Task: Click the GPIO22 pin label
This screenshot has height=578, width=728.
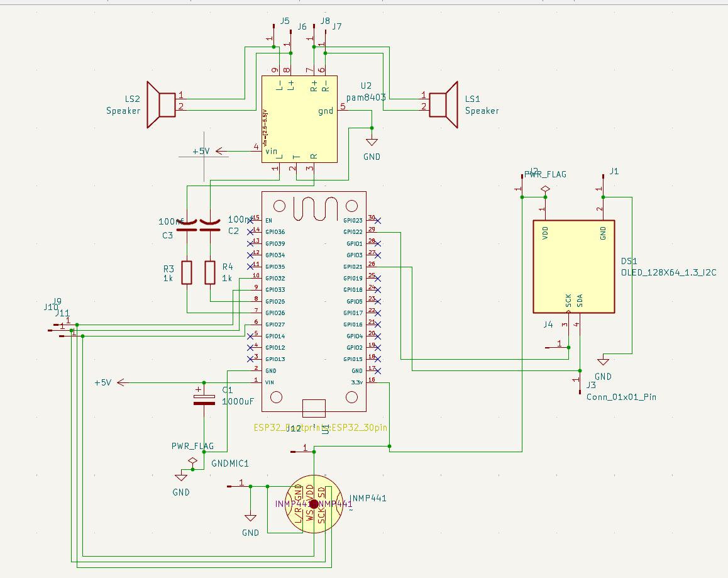Action: pyautogui.click(x=353, y=232)
